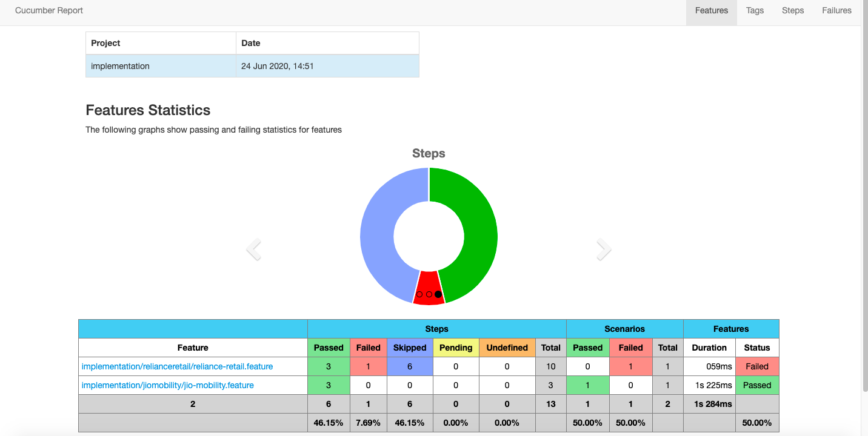The image size is (868, 436).
Task: Click the next chart arrow in carousel
Action: coord(603,249)
